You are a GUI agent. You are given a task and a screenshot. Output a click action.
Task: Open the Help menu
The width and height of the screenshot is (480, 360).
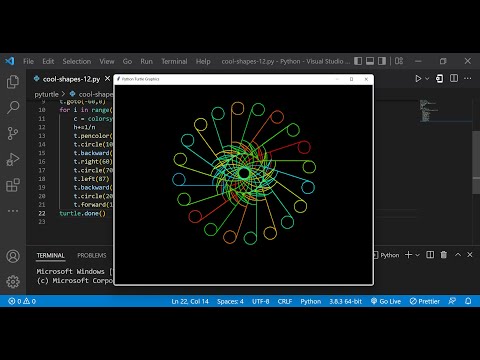click(x=203, y=61)
